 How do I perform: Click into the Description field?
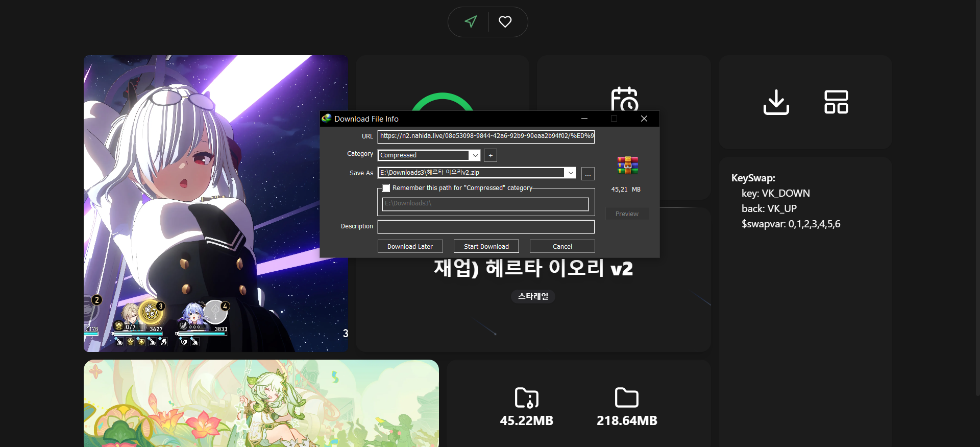tap(486, 227)
